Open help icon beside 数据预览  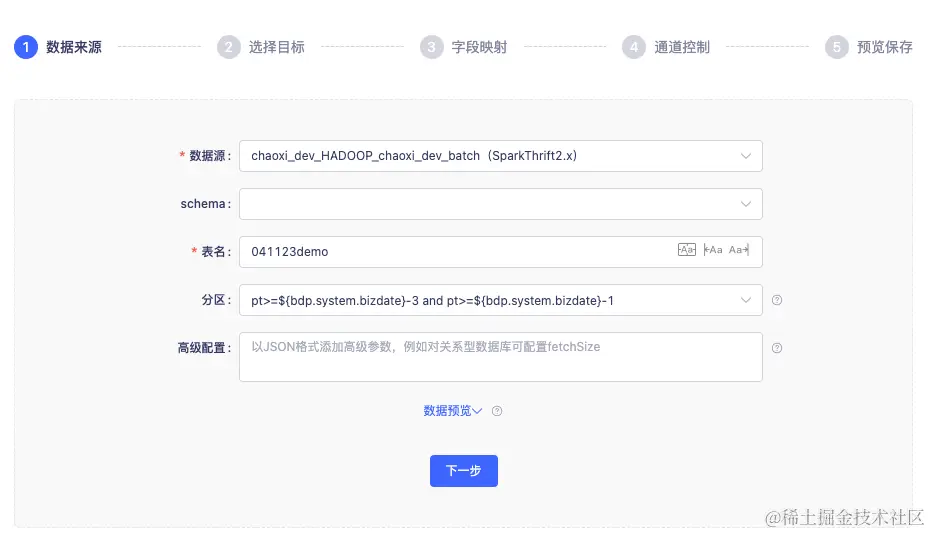(x=497, y=411)
